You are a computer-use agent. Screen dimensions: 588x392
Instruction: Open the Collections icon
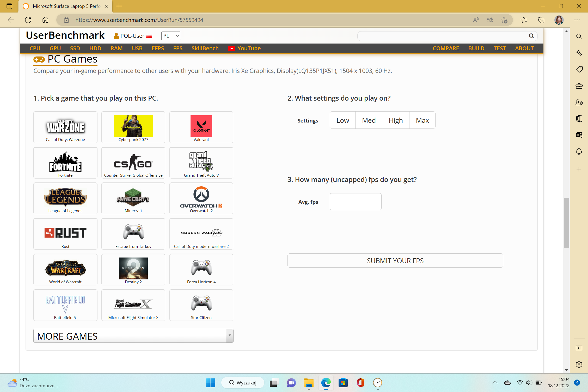[541, 20]
